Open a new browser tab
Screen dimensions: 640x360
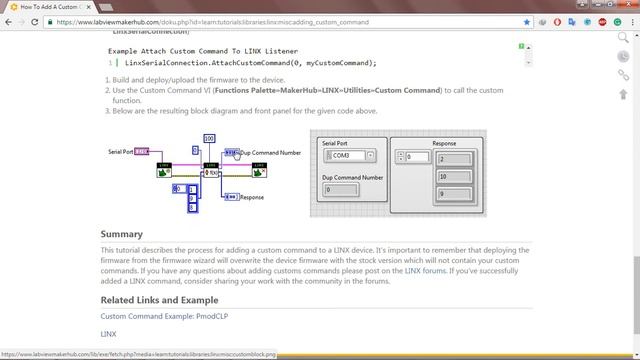[x=106, y=7]
